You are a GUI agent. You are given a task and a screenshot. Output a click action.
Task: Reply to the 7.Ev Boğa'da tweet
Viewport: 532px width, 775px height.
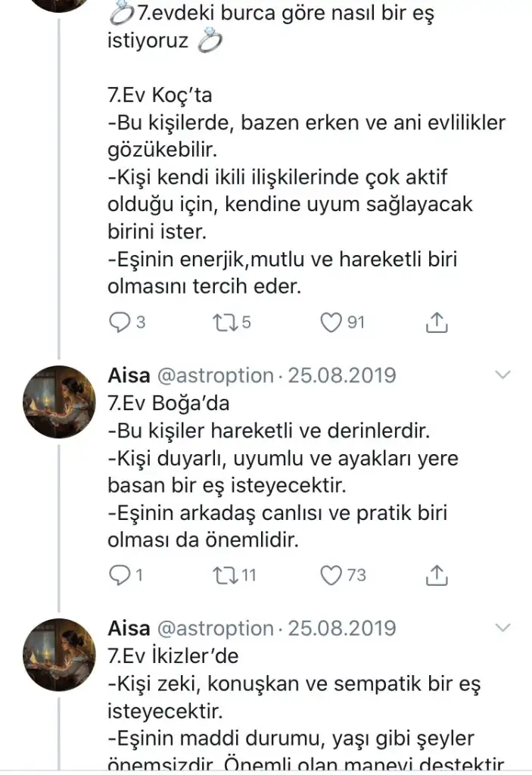[x=120, y=575]
